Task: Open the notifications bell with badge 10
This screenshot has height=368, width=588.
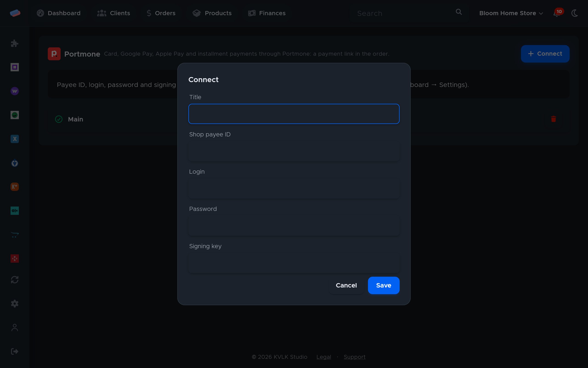Action: 558,13
